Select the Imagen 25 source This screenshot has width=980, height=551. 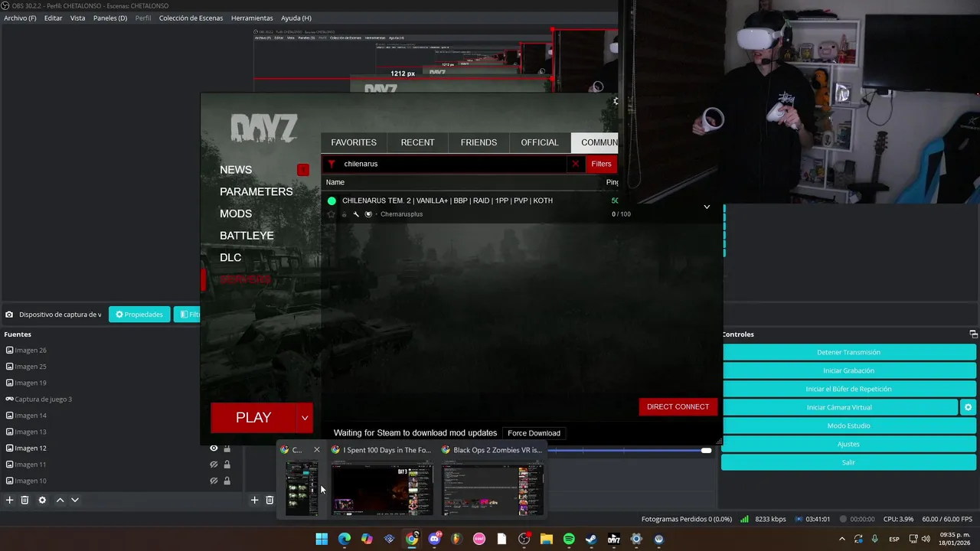[x=31, y=367]
